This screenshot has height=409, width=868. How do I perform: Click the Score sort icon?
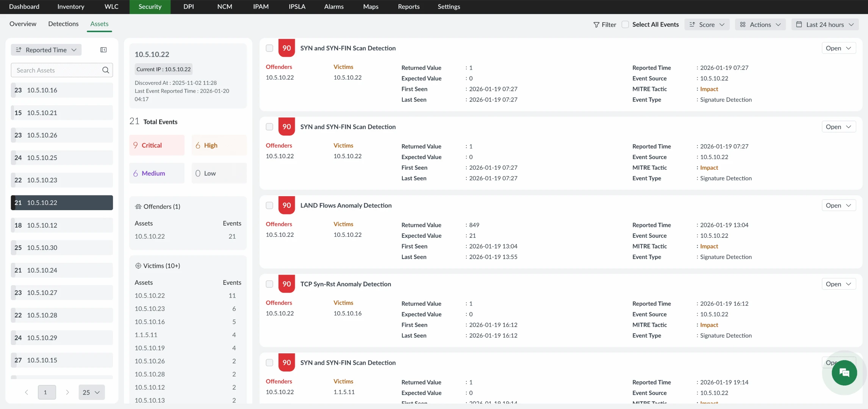[x=693, y=24]
